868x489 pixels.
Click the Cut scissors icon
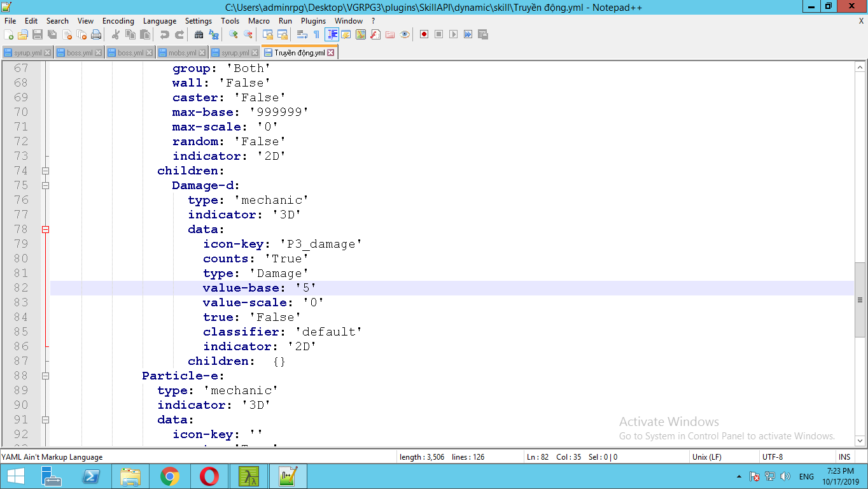(x=116, y=34)
